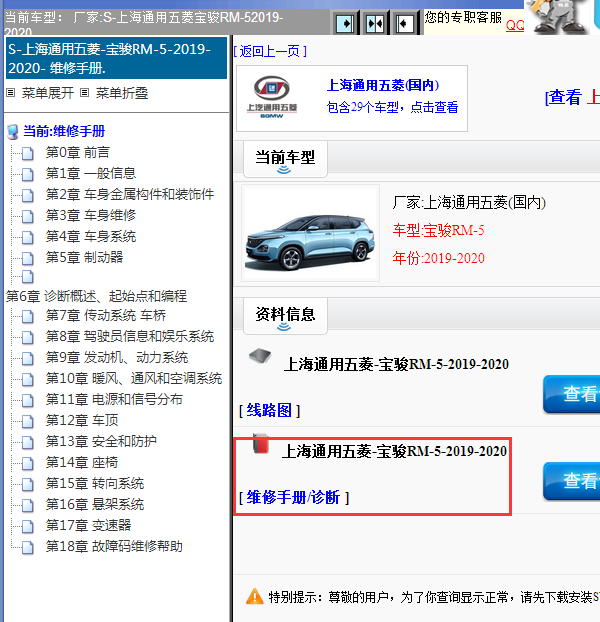Open 第18章 故障码维修帮助

click(x=114, y=547)
